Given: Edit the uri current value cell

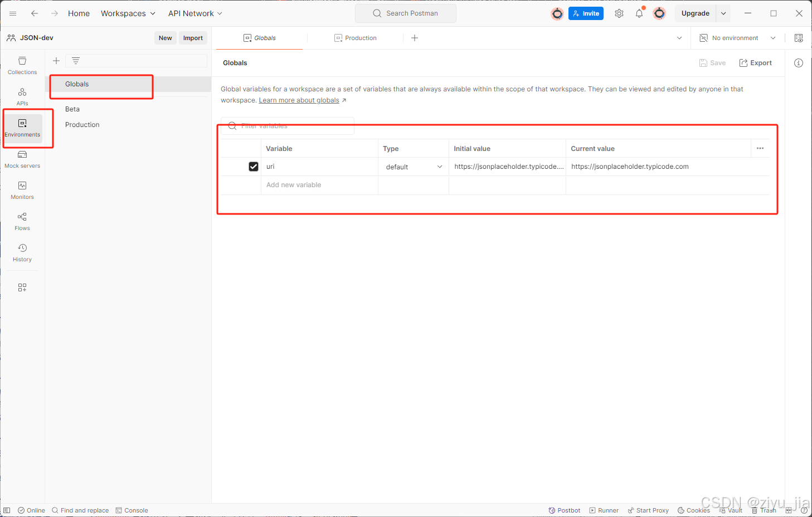Looking at the screenshot, I should pyautogui.click(x=668, y=167).
